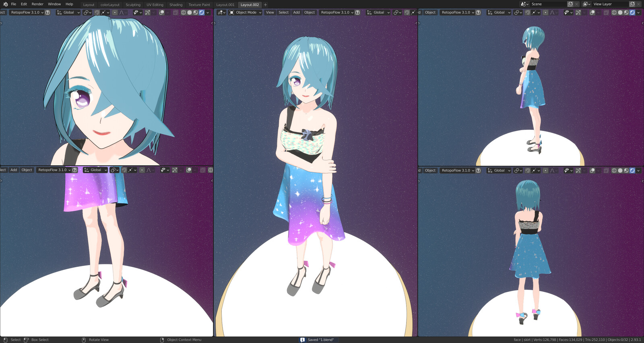The image size is (644, 343).
Task: Open the File menu
Action: [14, 4]
